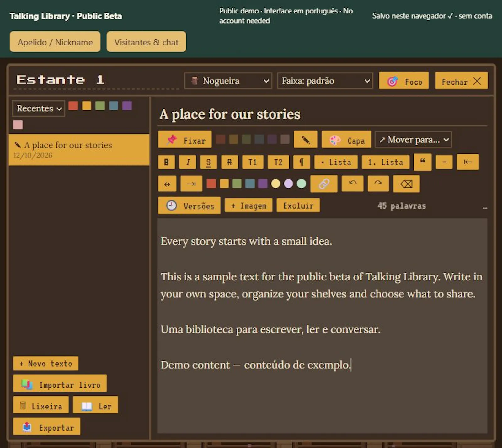Click Exportar with the upload icon

coord(47,426)
